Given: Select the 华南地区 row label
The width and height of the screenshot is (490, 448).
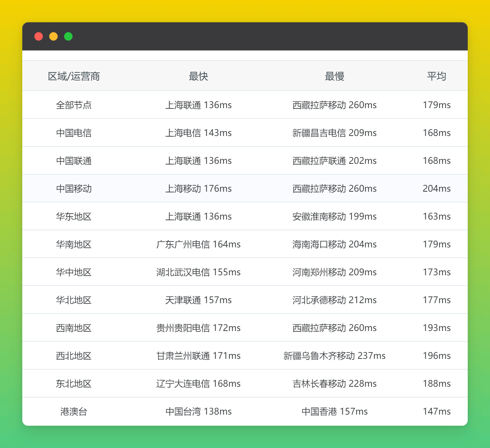Looking at the screenshot, I should point(74,244).
